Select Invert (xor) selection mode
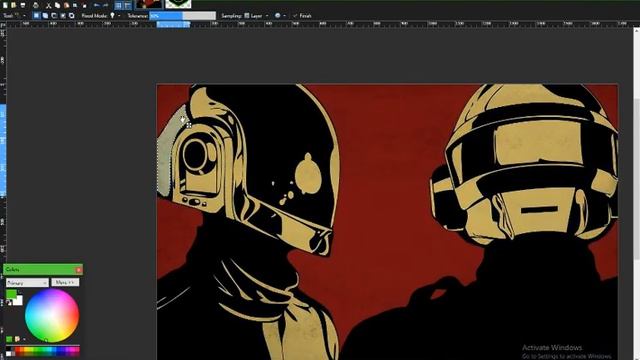 (72, 16)
